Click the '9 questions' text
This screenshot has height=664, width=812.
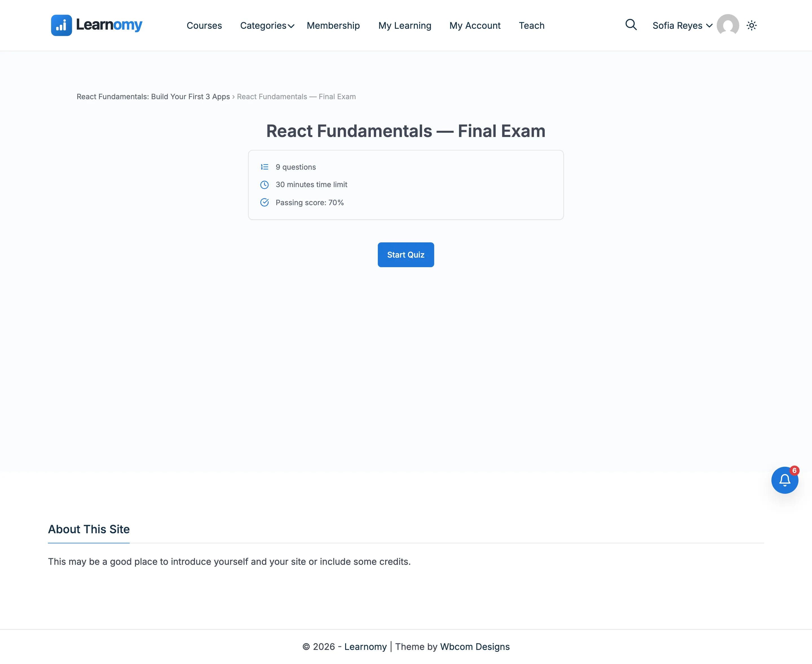(x=295, y=167)
